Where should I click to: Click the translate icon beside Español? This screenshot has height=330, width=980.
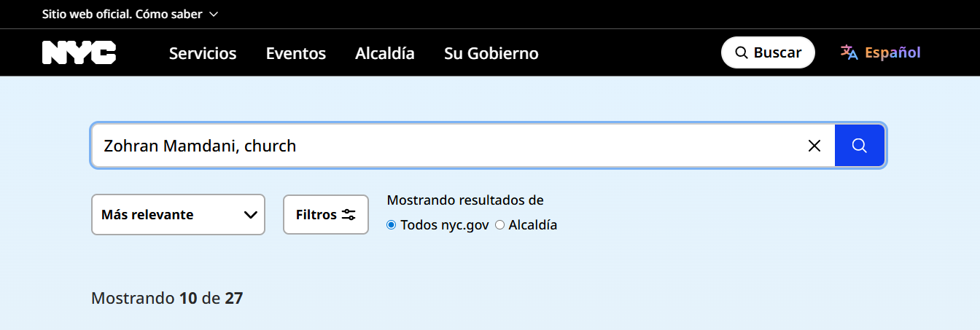(x=849, y=52)
